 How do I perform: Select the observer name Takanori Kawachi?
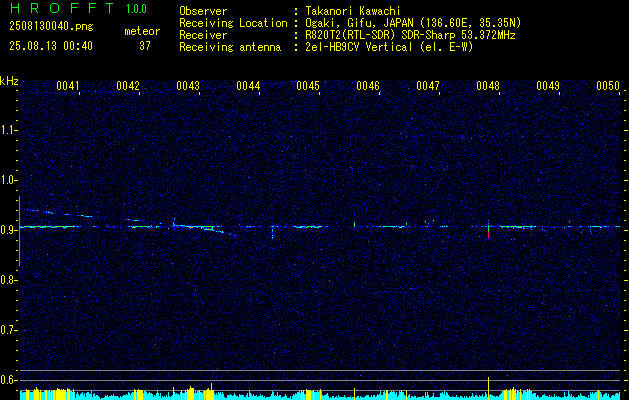tap(353, 11)
